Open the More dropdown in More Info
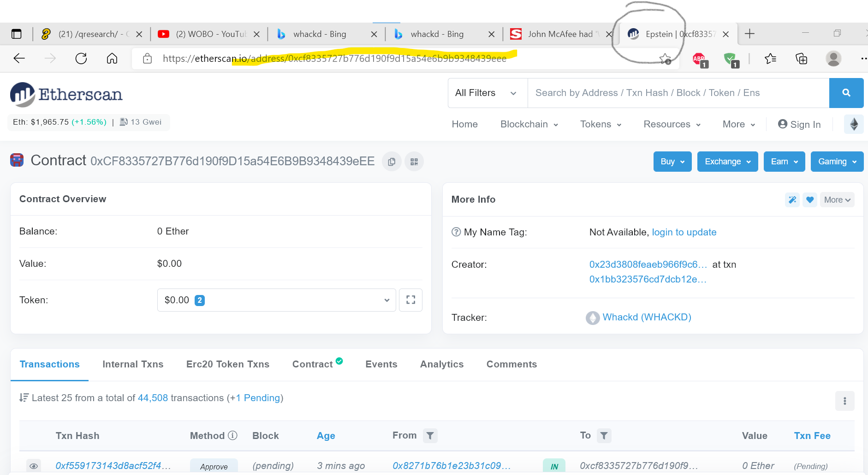 pyautogui.click(x=837, y=200)
